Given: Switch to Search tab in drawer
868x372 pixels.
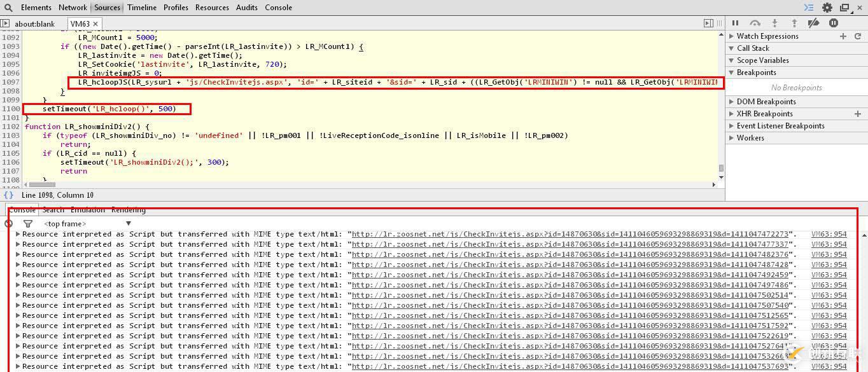Looking at the screenshot, I should pos(53,210).
